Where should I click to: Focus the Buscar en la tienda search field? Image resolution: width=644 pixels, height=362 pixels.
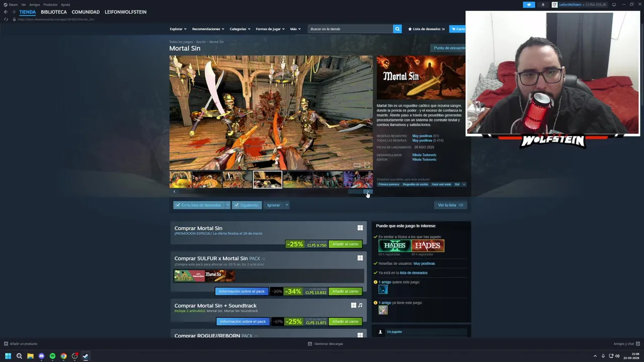(351, 29)
